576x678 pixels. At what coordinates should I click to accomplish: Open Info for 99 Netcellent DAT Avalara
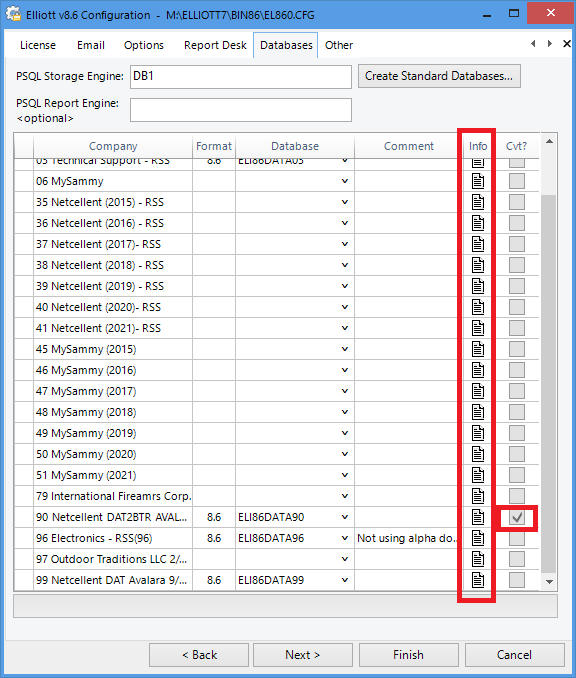477,580
